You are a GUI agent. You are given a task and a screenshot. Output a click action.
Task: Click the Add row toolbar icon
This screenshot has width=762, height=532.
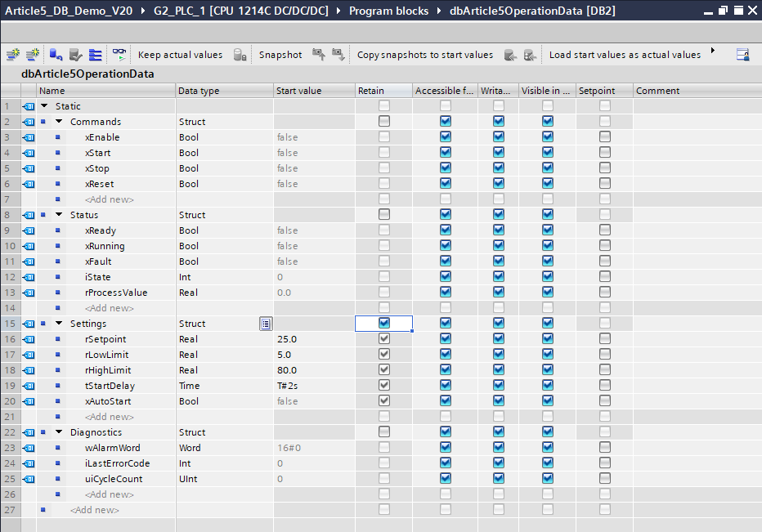pyautogui.click(x=33, y=55)
